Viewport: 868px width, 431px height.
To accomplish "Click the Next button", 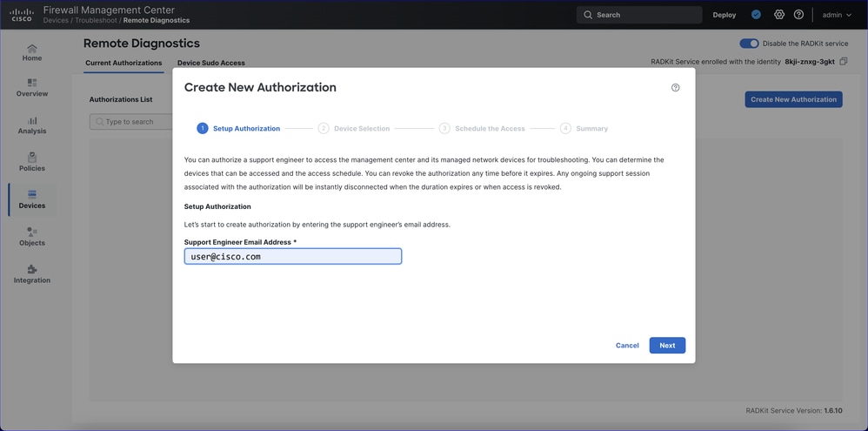I will click(x=667, y=345).
